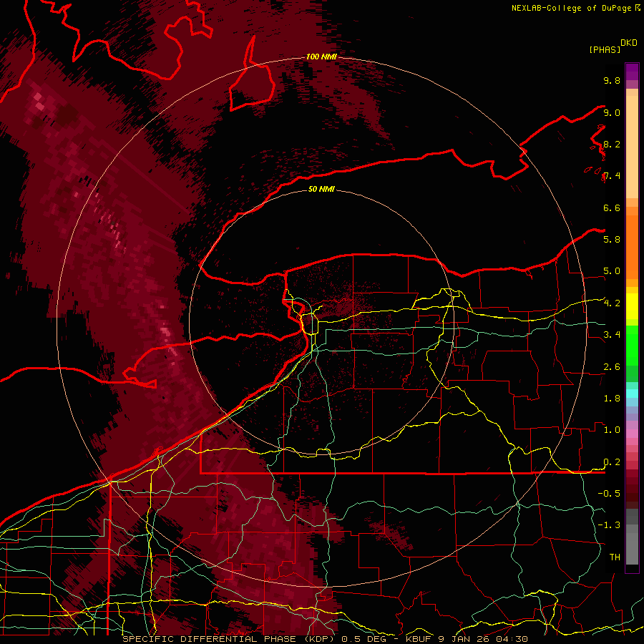644x644 pixels.
Task: Click the DKD [PHAS] legend title
Action: point(613,47)
